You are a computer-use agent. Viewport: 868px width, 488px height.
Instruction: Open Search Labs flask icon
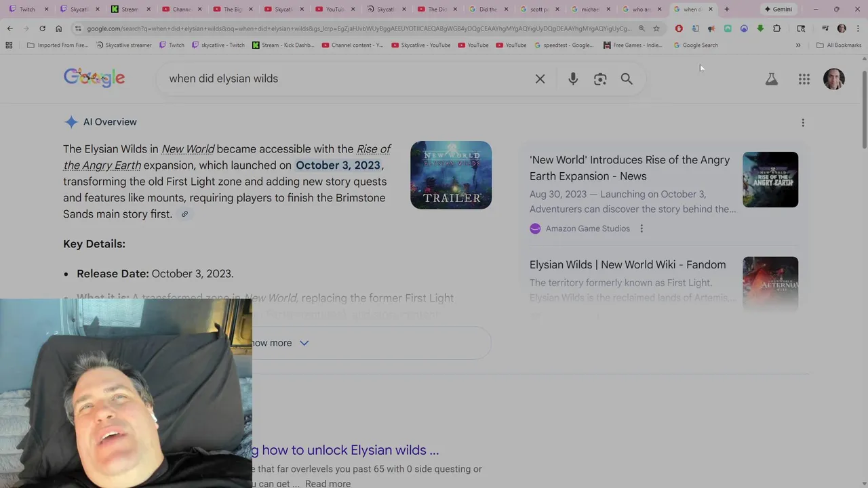[x=772, y=79]
